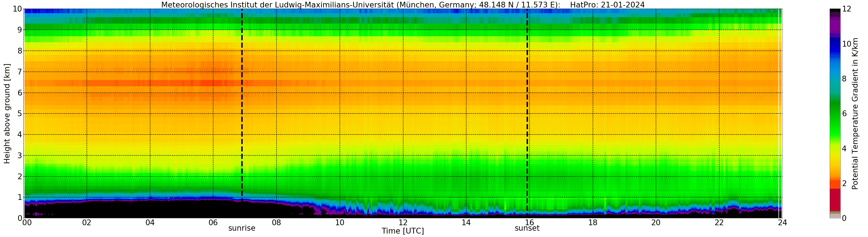Click the colorbar tick label 12
The image size is (868, 237).
pyautogui.click(x=846, y=9)
